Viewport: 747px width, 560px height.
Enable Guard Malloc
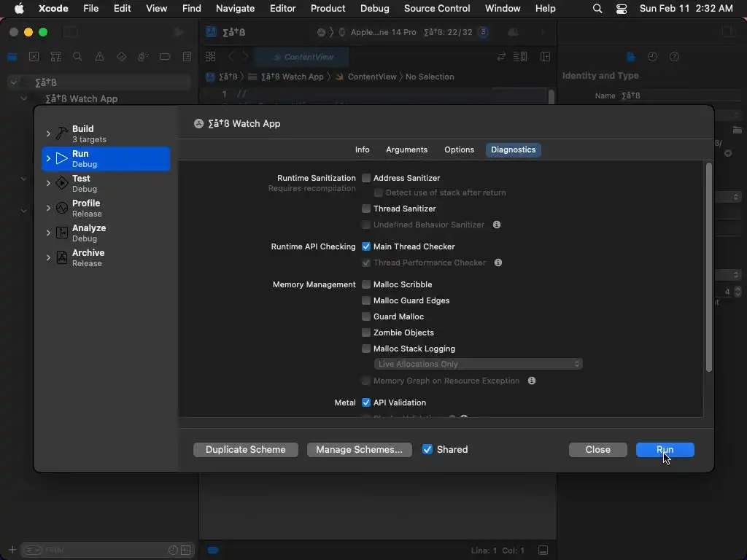[366, 316]
